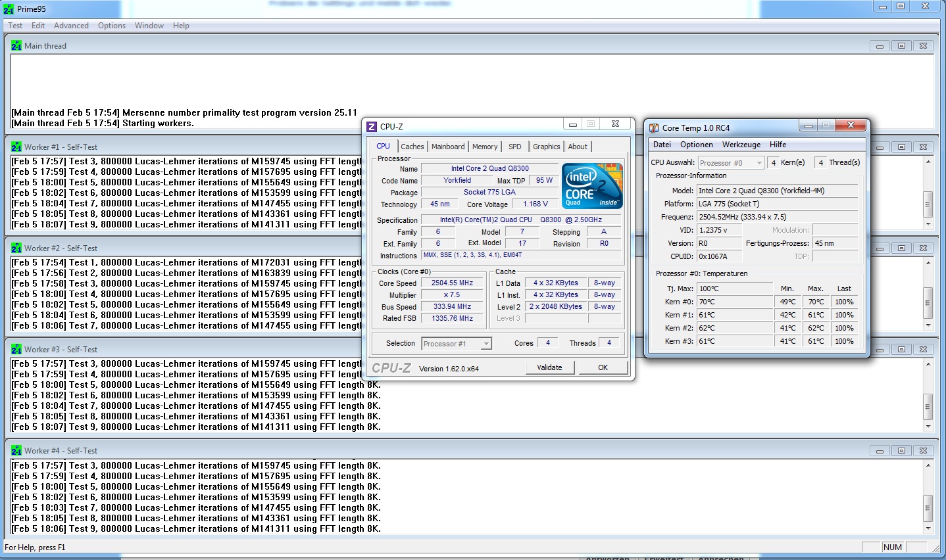Click the Kern #2 load value 100%
The width and height of the screenshot is (946, 560).
coord(845,328)
